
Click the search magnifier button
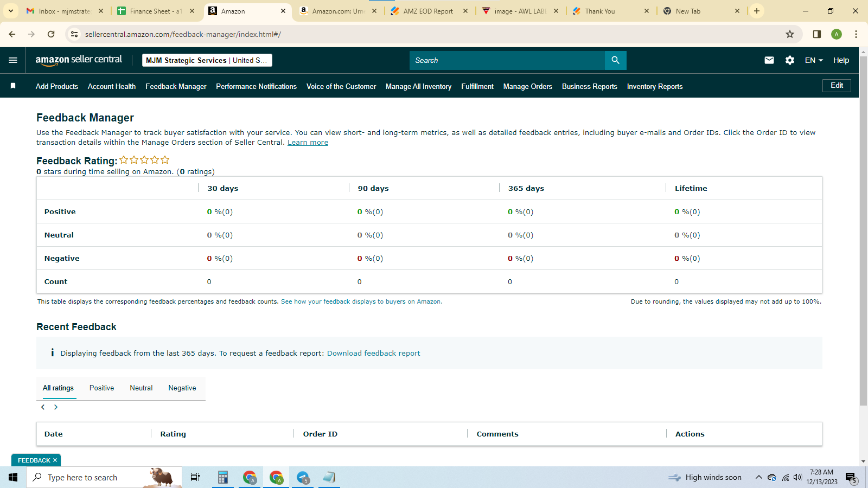coord(615,60)
